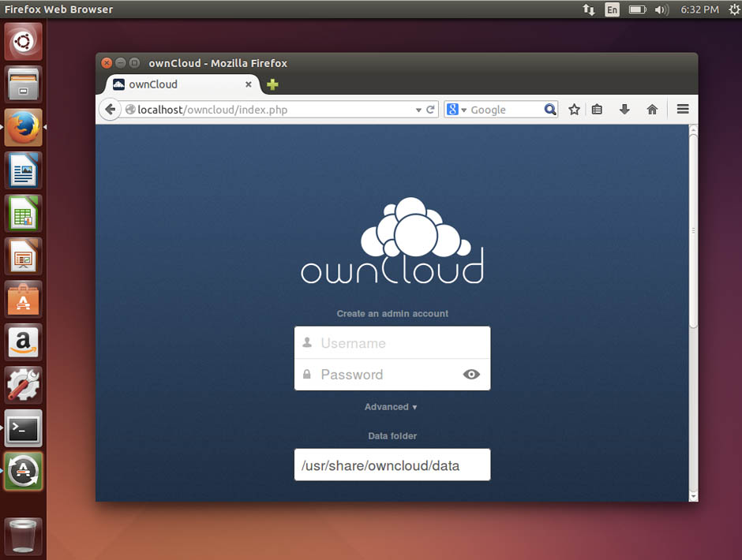Click the Firefox launcher icon
This screenshot has width=742, height=560.
(23, 127)
